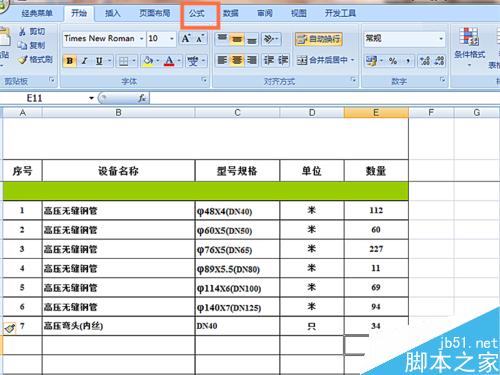This screenshot has width=500, height=375.
Task: Select the Format Painter brush icon
Action: click(x=23, y=60)
